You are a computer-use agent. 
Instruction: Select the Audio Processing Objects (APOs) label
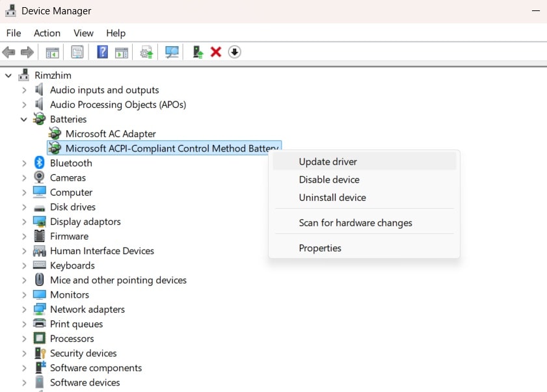click(118, 105)
